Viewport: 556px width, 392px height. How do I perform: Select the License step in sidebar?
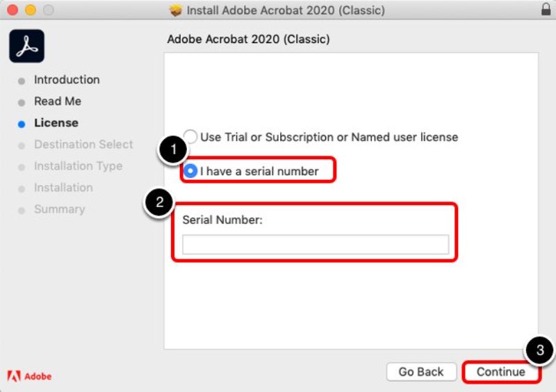pos(56,123)
